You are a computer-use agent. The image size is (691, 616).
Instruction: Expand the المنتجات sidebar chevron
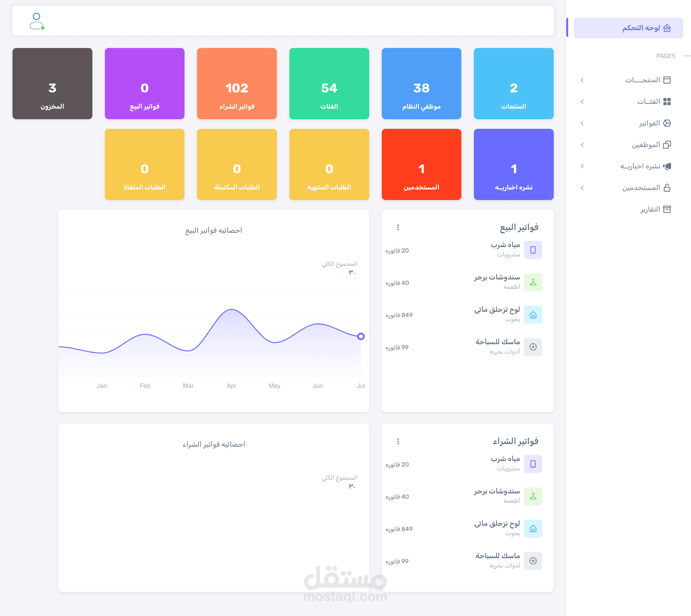point(582,80)
